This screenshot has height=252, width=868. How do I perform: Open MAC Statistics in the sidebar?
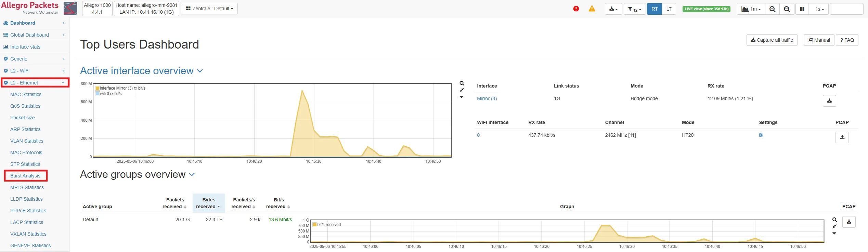click(26, 94)
